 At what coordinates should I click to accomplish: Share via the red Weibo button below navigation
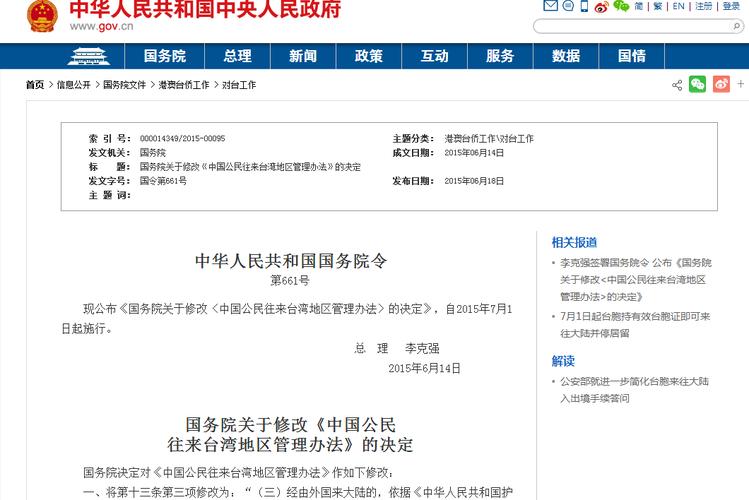point(721,84)
